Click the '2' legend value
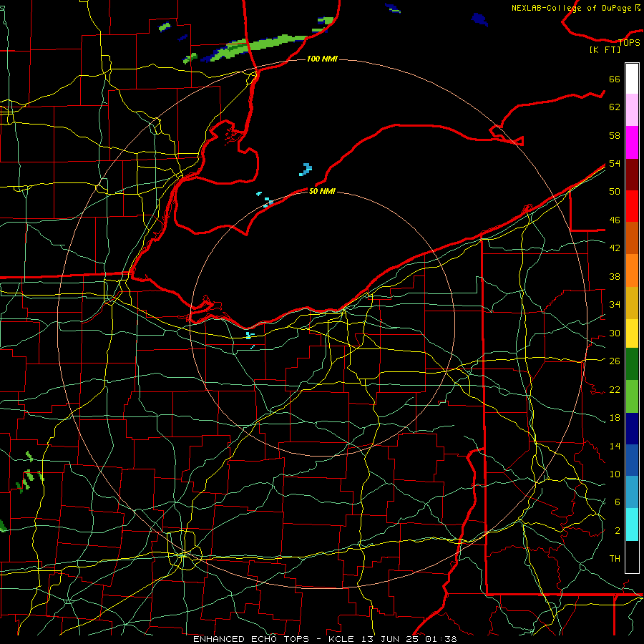The image size is (644, 644). click(x=618, y=531)
